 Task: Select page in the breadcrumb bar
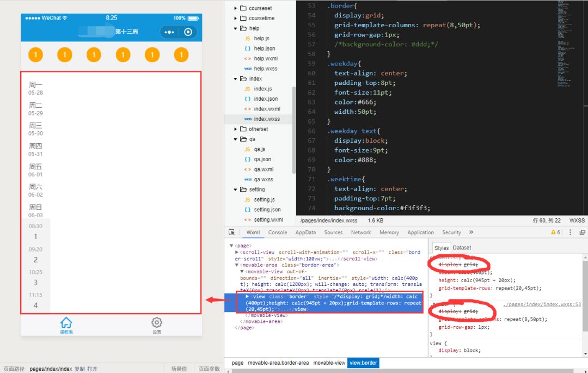[237, 363]
